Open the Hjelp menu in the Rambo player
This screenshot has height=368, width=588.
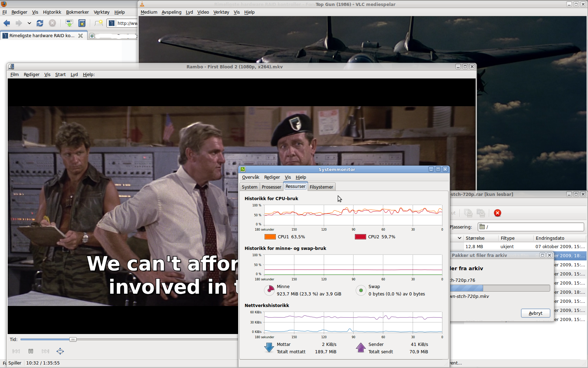click(89, 74)
